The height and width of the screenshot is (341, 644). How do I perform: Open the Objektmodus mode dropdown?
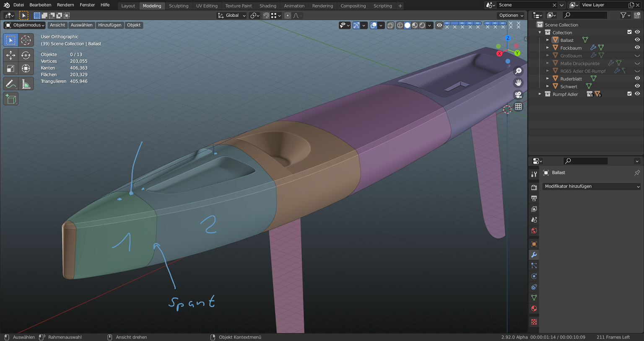[x=25, y=25]
